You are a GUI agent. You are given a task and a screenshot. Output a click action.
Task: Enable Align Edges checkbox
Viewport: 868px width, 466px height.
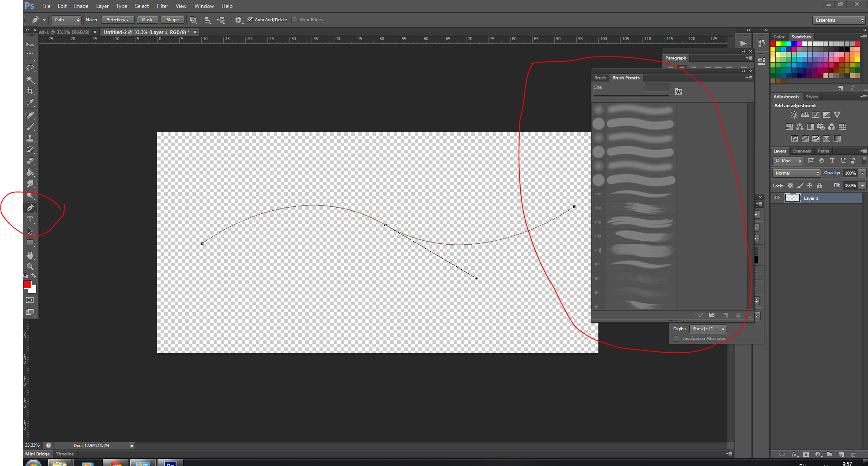(294, 19)
